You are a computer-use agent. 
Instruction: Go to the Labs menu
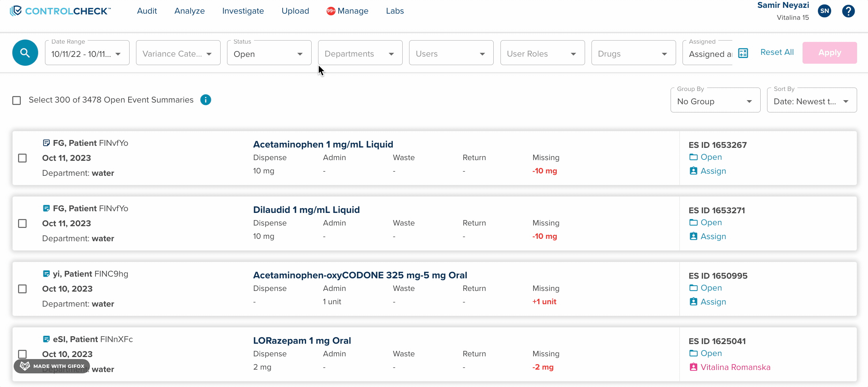(394, 11)
